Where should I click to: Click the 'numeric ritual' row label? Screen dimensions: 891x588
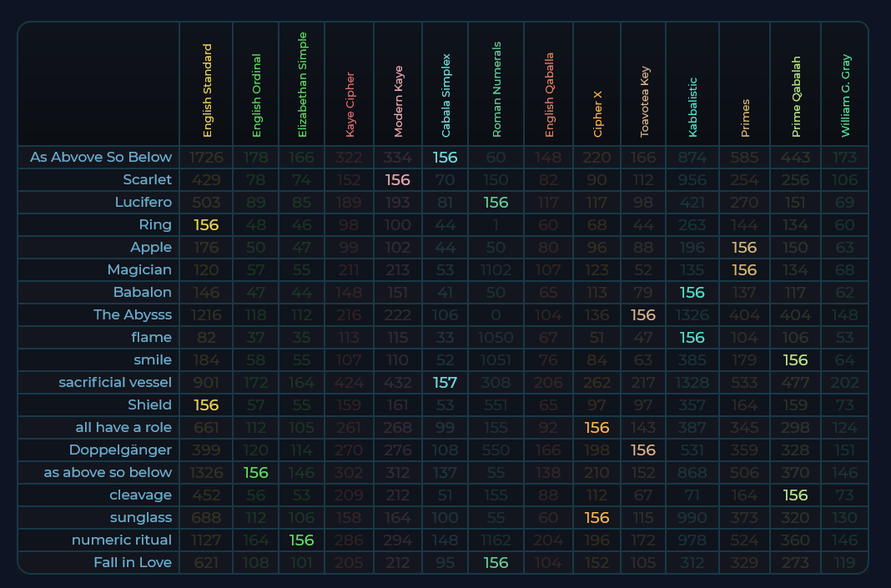tap(122, 540)
